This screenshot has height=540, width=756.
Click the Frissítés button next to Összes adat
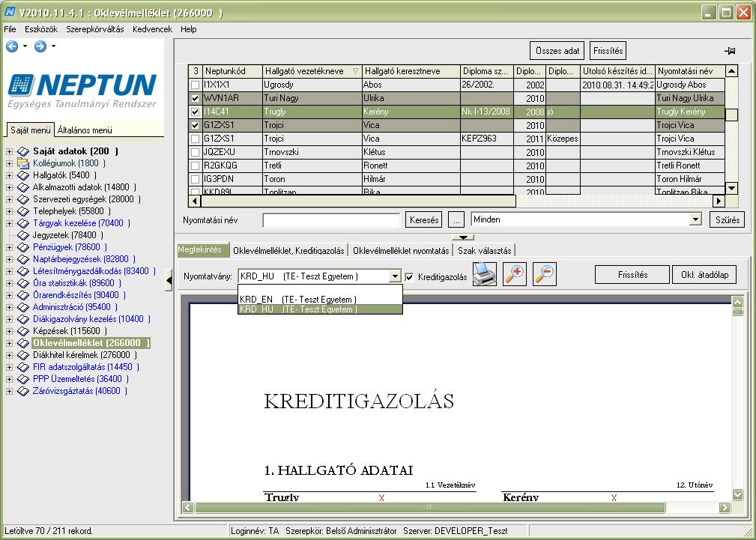tap(608, 51)
